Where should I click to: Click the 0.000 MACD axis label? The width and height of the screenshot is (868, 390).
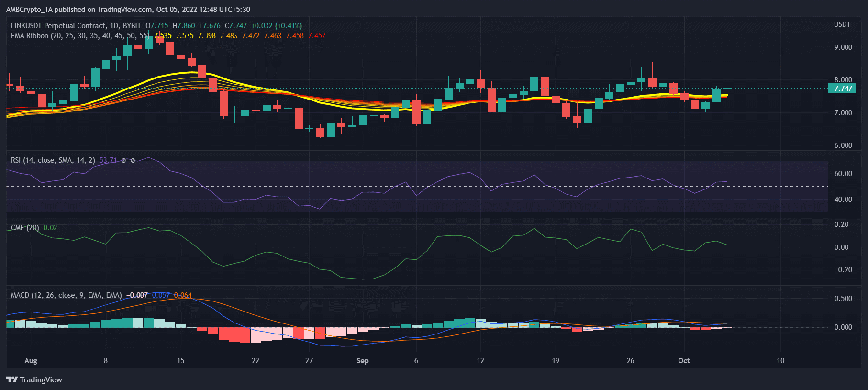843,327
